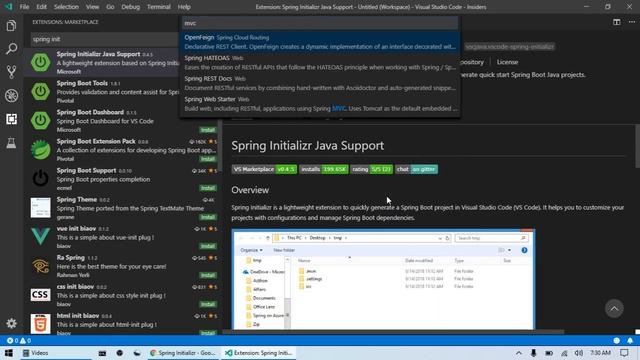Click the readme demo screenshot image

click(383, 279)
